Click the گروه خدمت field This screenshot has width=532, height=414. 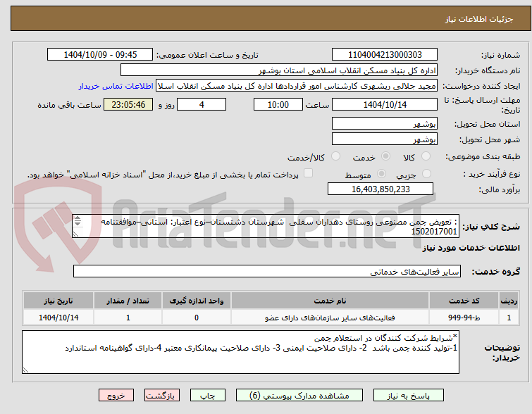(x=267, y=271)
